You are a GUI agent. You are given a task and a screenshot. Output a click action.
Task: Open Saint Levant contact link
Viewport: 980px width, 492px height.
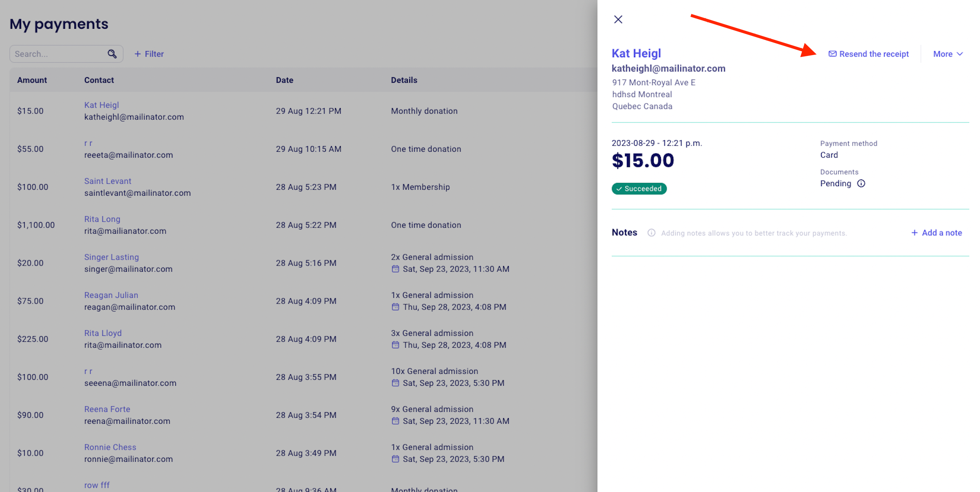tap(107, 181)
